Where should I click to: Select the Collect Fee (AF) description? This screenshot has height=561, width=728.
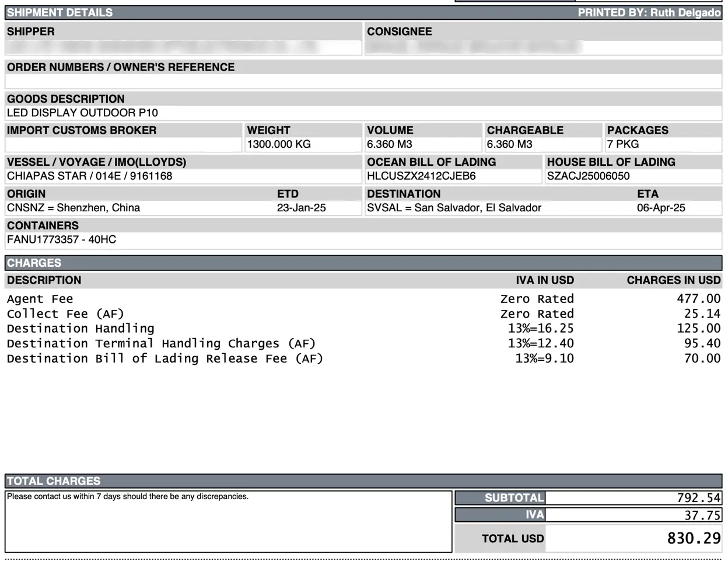[65, 314]
